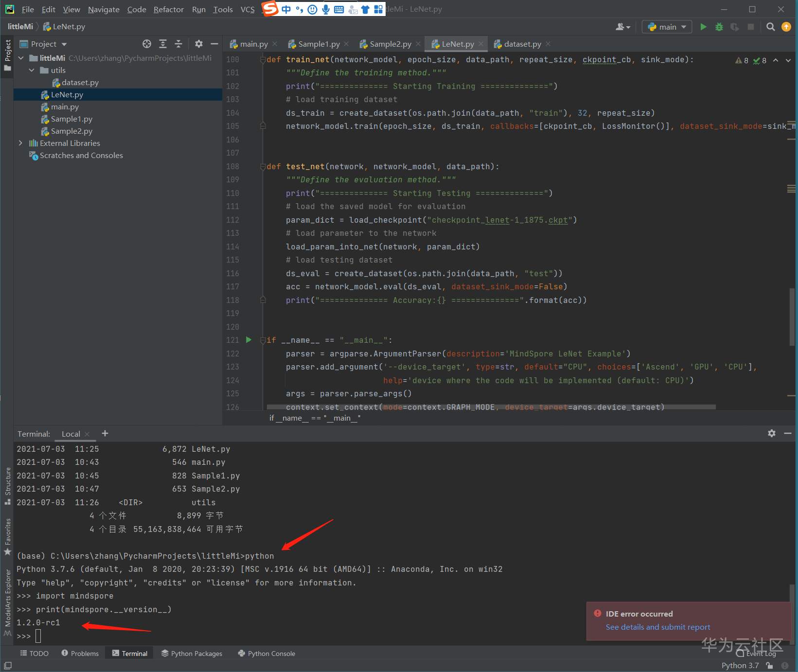This screenshot has height=672, width=798.
Task: Run the script from line 121 gutter arrow
Action: tap(248, 340)
